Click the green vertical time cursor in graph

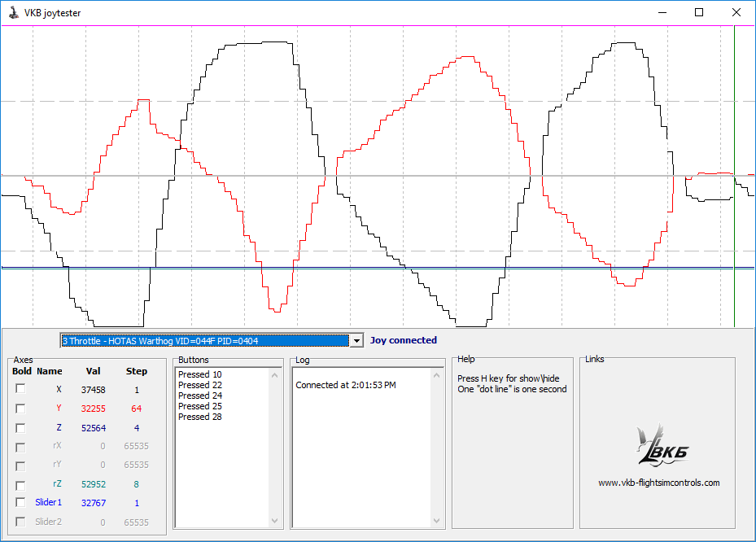[734, 176]
